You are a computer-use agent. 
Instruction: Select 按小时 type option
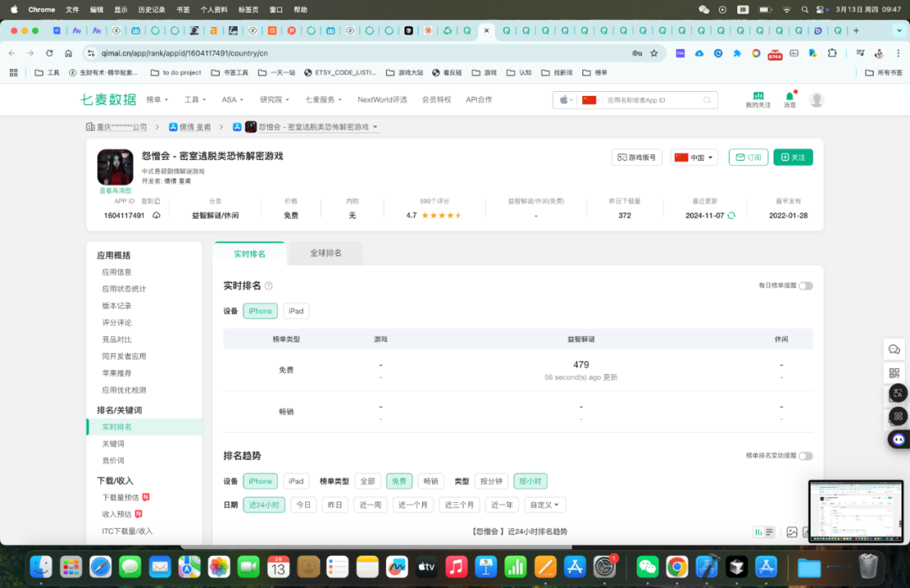click(x=530, y=481)
